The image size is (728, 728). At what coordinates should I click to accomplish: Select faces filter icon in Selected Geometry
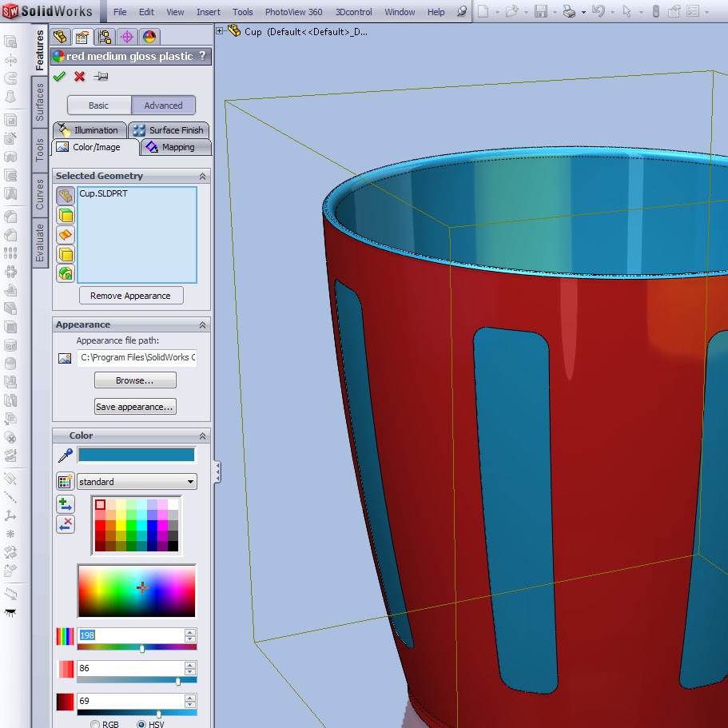click(x=66, y=216)
